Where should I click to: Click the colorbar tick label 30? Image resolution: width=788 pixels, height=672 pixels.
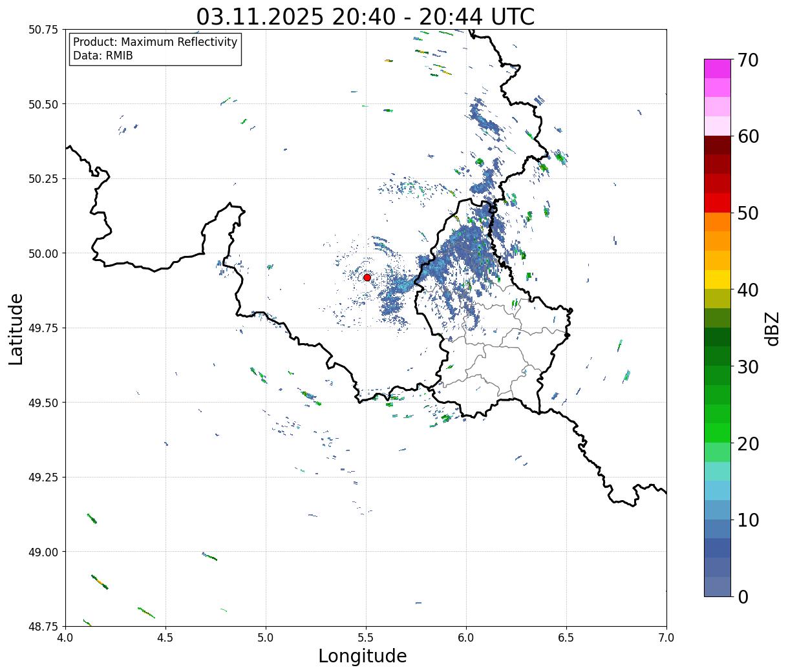[x=747, y=367]
